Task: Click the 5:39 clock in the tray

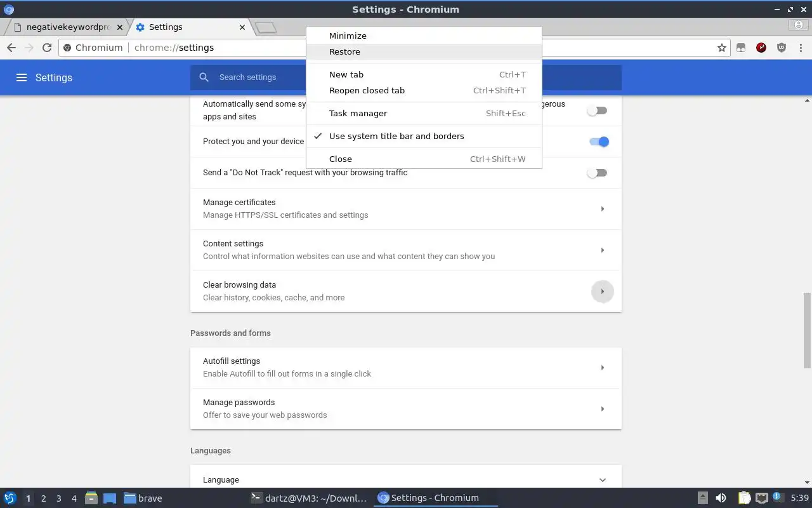Action: click(x=799, y=498)
